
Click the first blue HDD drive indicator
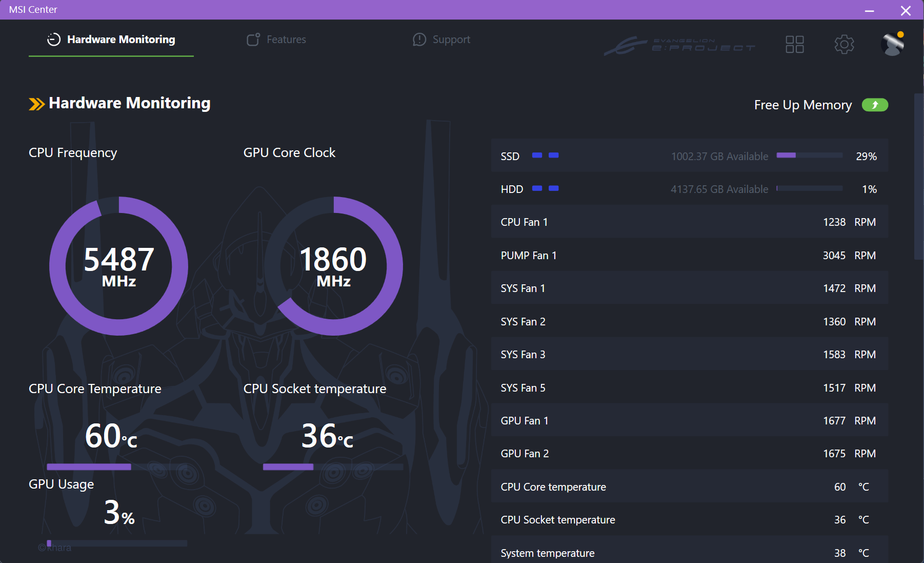coord(537,188)
